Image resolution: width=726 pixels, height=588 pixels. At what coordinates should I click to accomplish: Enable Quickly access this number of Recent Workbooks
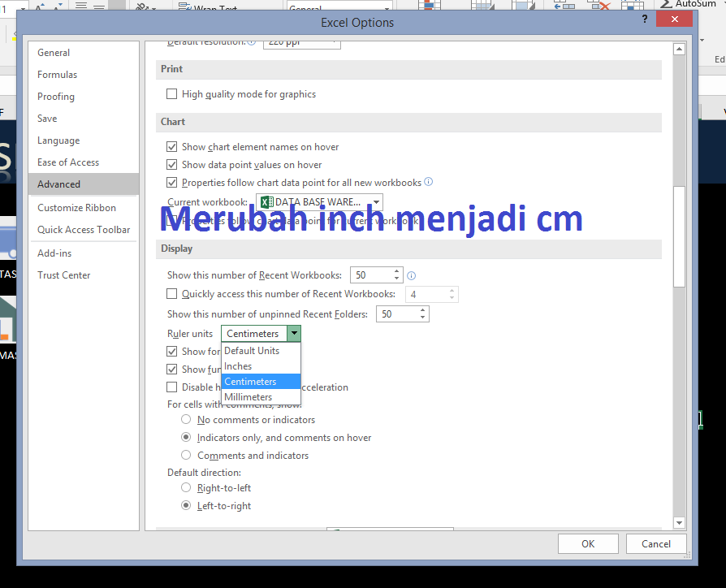pos(172,294)
